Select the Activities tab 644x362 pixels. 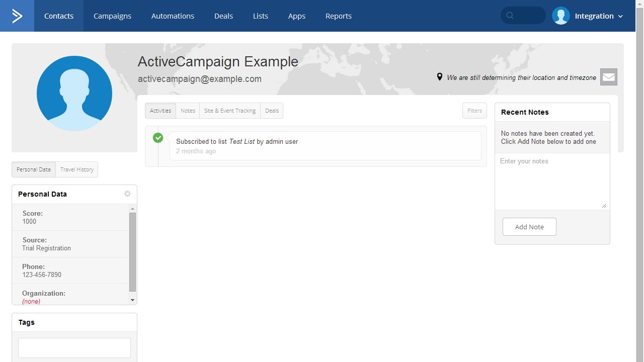[x=160, y=111]
